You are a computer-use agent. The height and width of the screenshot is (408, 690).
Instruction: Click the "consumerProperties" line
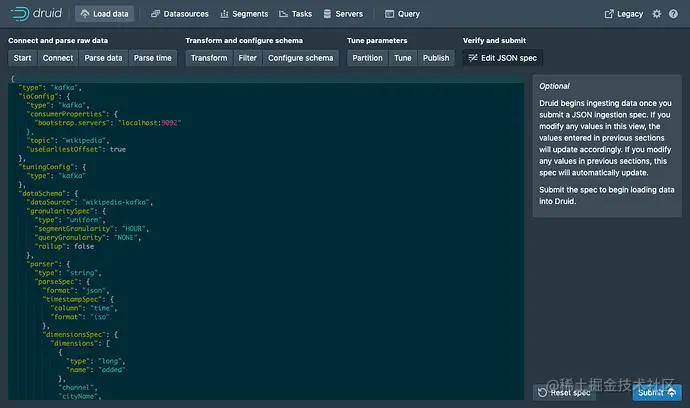point(72,114)
